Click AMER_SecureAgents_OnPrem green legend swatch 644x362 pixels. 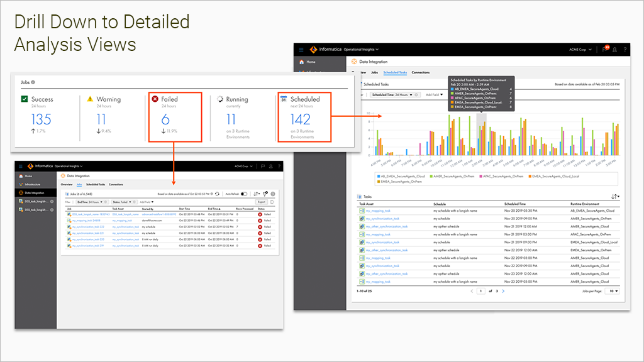tap(431, 176)
